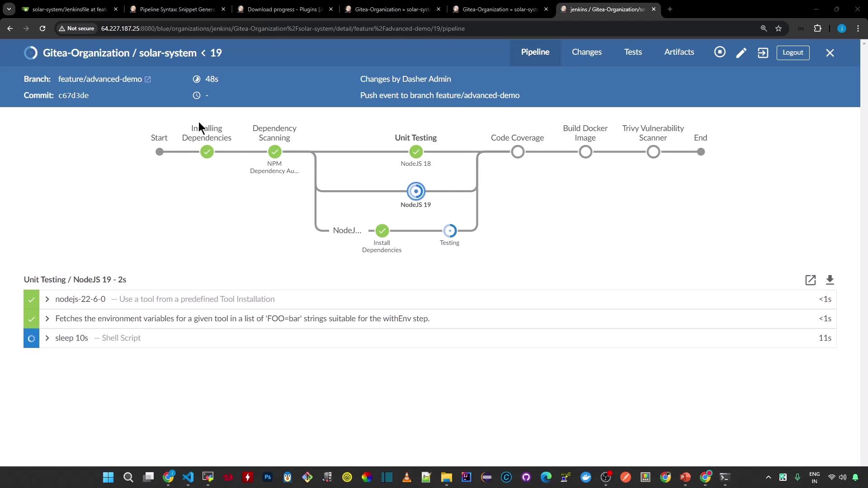Select the Installing Dependencies stage node

tap(207, 152)
